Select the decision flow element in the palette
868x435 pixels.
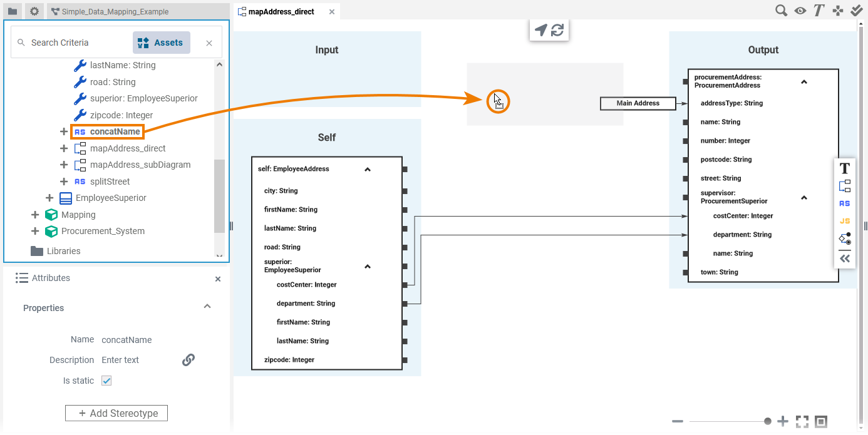[844, 238]
